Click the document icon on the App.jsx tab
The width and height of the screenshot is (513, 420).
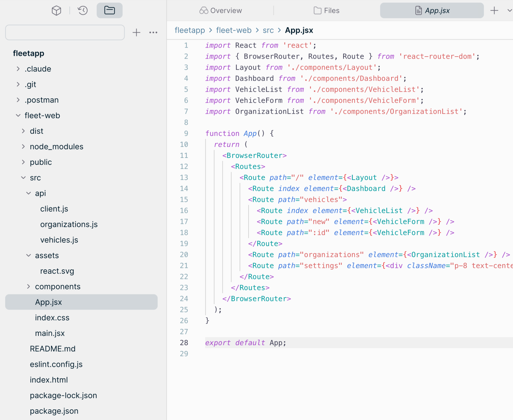418,10
